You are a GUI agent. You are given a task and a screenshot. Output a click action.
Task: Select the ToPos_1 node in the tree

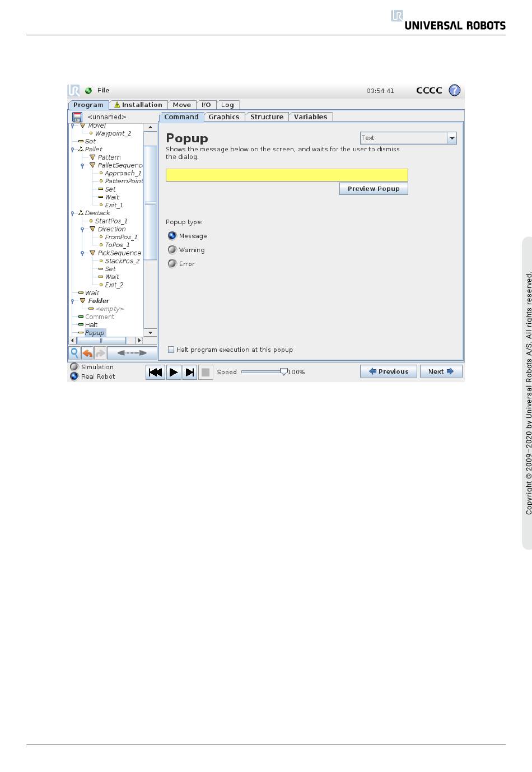(x=117, y=245)
